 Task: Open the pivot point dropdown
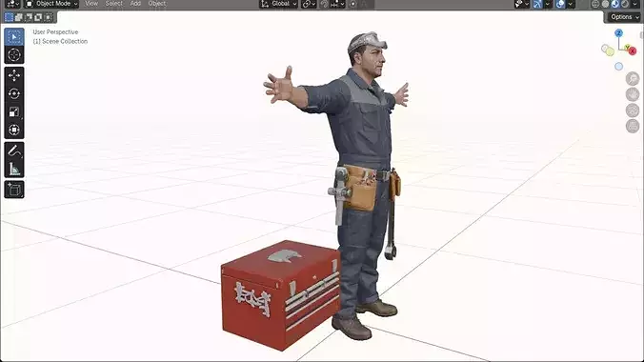309,4
